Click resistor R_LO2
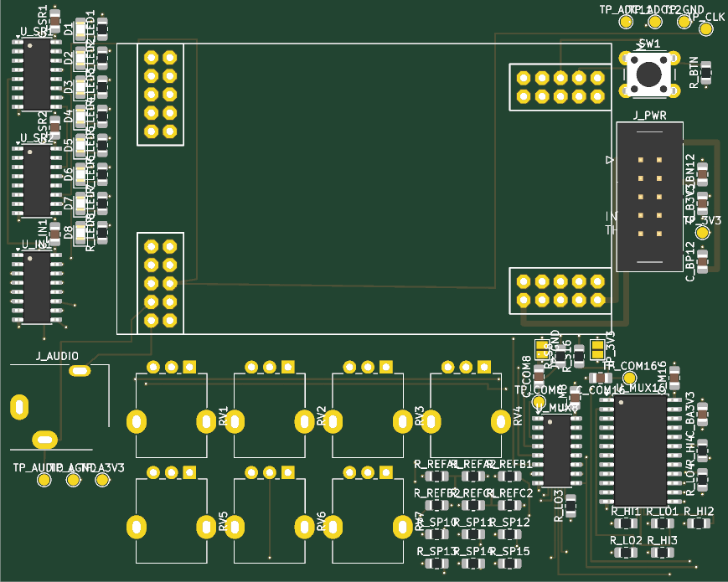This screenshot has width=728, height=582. point(626,553)
